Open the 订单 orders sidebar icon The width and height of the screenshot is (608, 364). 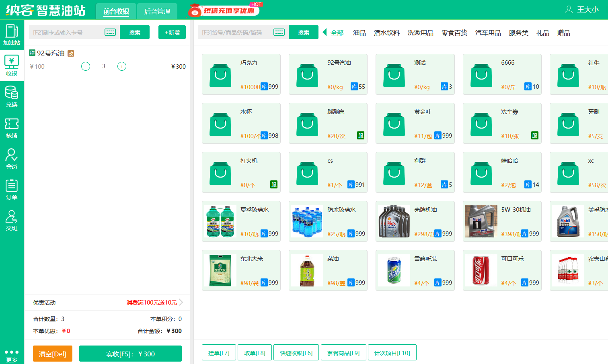coord(12,189)
